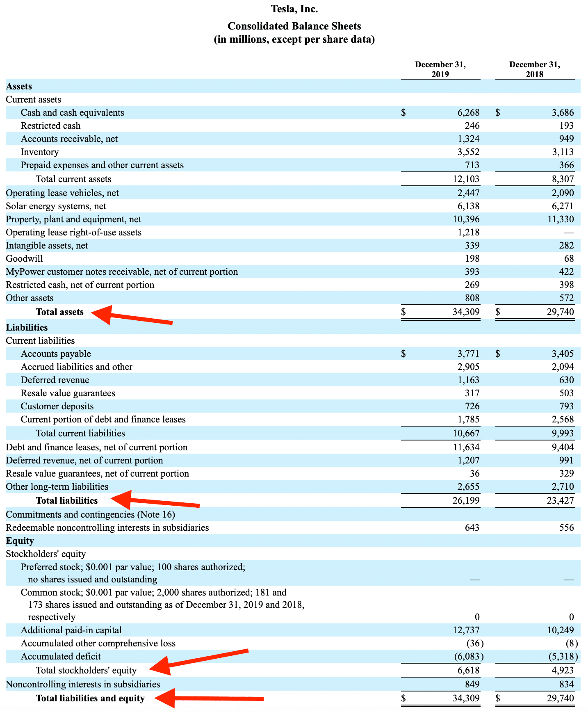Select accounts receivable 2019 value 1,324
Viewport: 588px width, 712px height.
point(468,139)
